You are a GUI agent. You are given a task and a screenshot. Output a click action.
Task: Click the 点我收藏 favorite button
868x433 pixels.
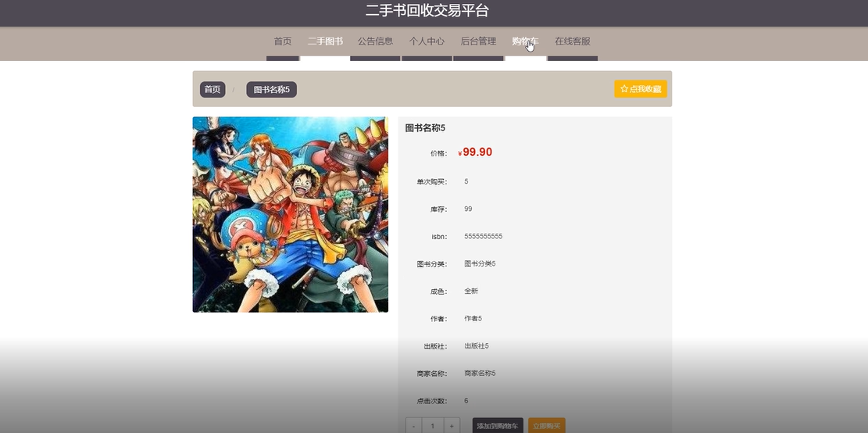click(x=641, y=88)
